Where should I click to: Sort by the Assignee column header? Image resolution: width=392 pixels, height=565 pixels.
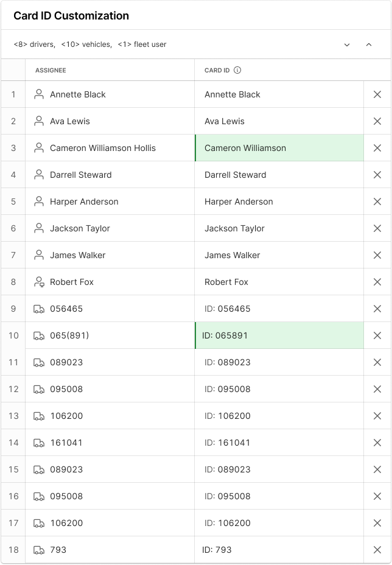51,70
